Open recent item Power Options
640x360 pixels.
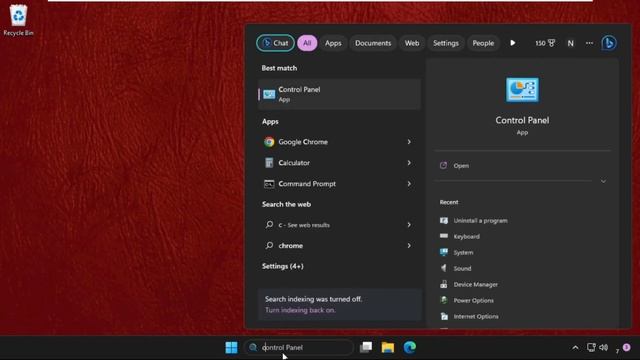[x=467, y=300]
